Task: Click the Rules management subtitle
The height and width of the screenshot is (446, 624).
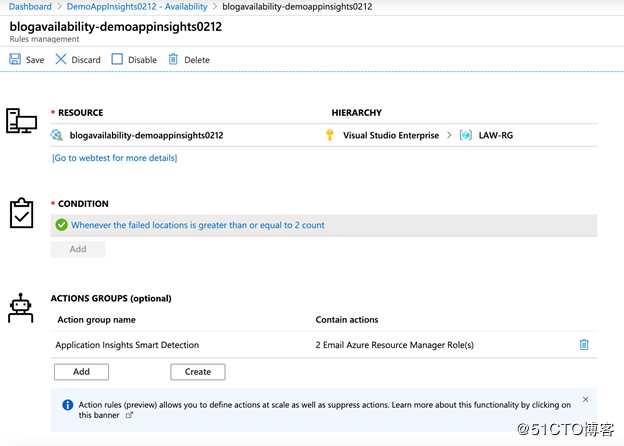Action: tap(44, 39)
